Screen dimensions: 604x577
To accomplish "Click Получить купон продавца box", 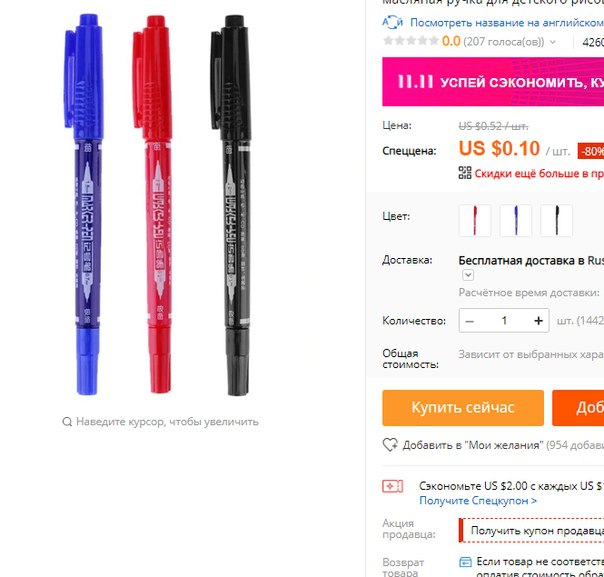I will tap(531, 530).
